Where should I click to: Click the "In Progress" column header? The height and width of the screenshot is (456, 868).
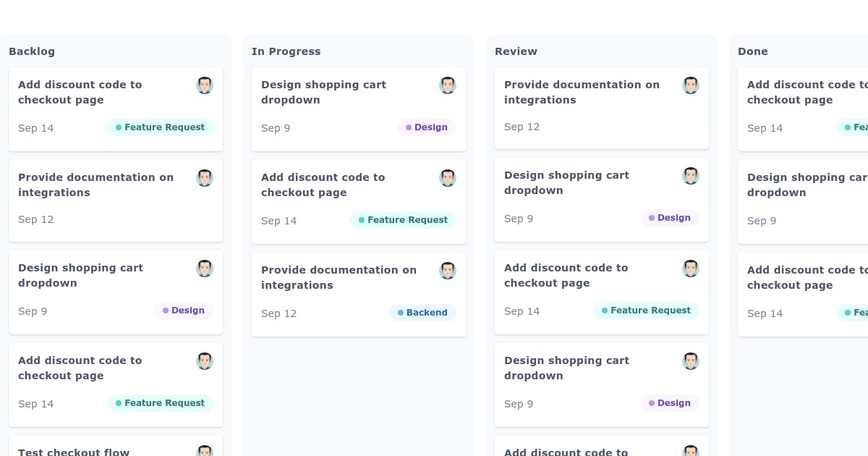coord(286,51)
